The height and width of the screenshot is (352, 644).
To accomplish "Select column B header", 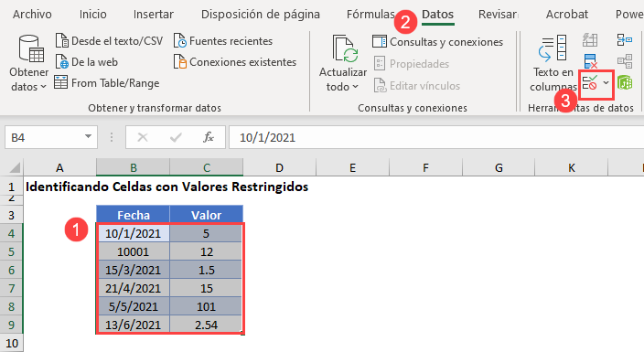I will [133, 167].
